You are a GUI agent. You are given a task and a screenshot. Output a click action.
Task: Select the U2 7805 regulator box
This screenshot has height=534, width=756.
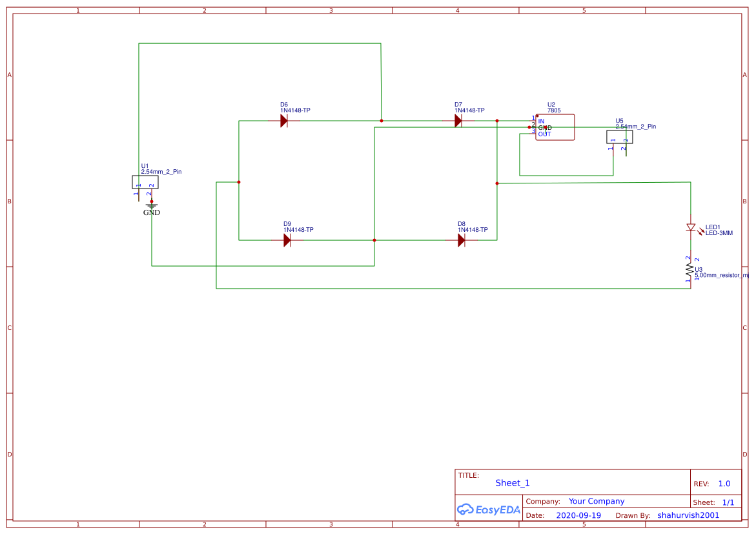[x=554, y=127]
